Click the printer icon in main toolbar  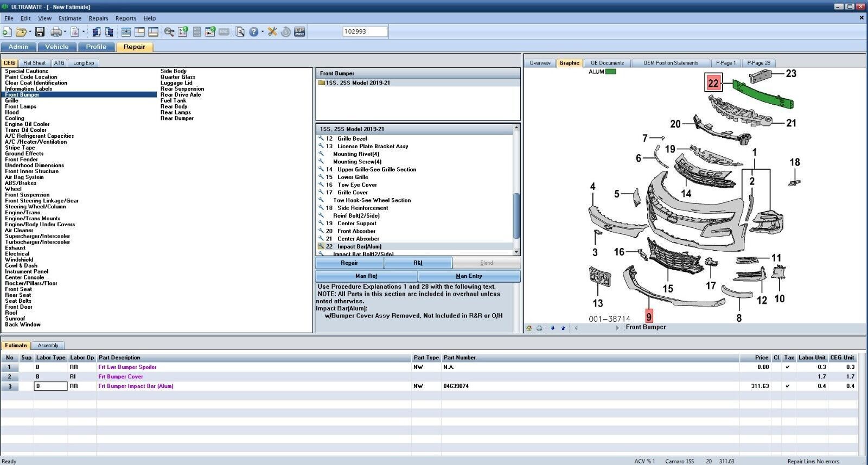click(x=56, y=32)
